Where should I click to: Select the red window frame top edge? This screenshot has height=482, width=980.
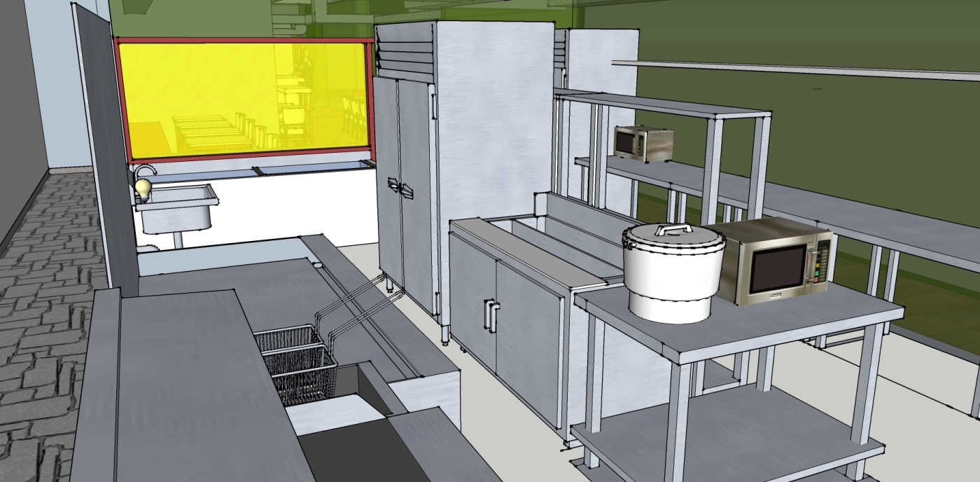pyautogui.click(x=245, y=41)
